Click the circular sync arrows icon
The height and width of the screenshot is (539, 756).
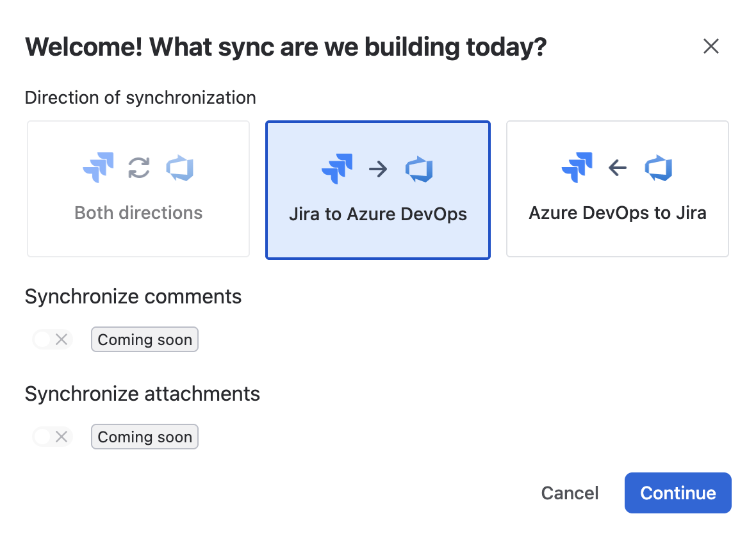139,168
